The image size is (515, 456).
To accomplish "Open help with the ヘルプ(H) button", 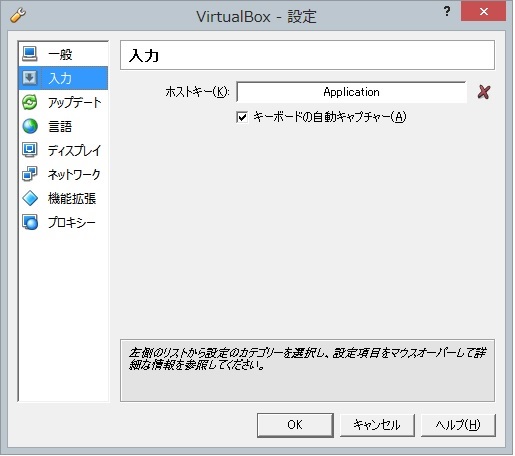I will tap(458, 425).
